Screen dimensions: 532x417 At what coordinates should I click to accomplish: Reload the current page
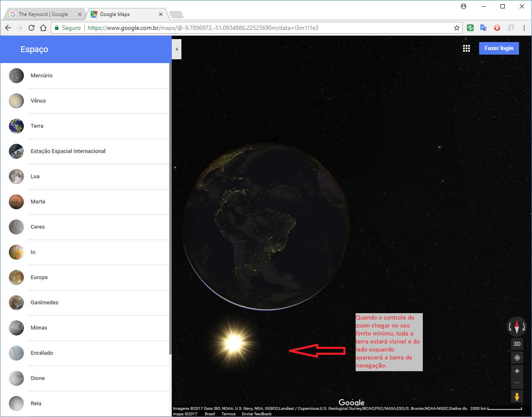(x=31, y=28)
